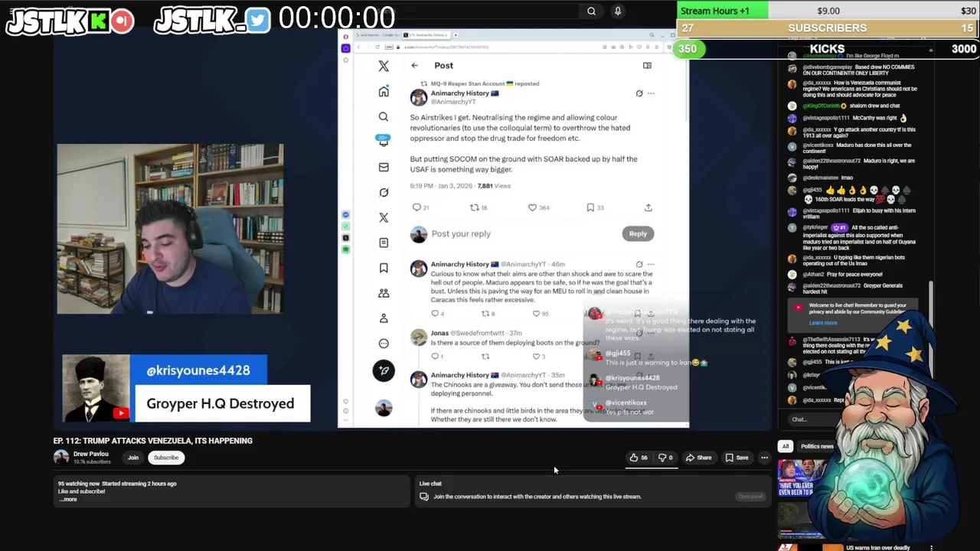Click the round compose post button

point(384,370)
